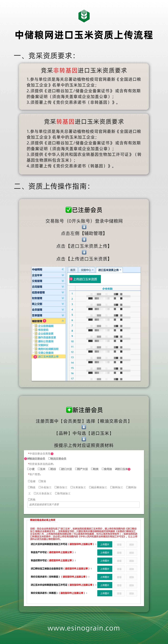The image size is (168, 644).
Task: Open 进口玉米资质上传 in sidebar tree
Action: [x=48, y=356]
